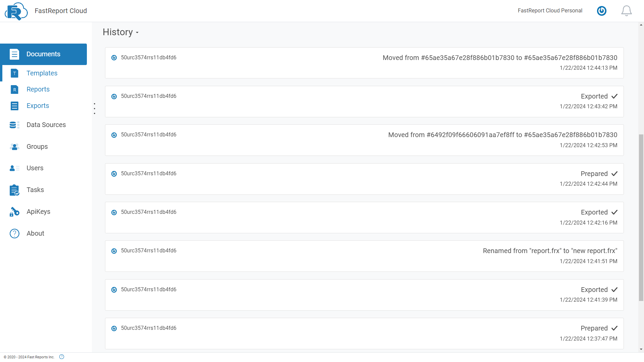
Task: Click the Data Sources icon
Action: pyautogui.click(x=14, y=125)
